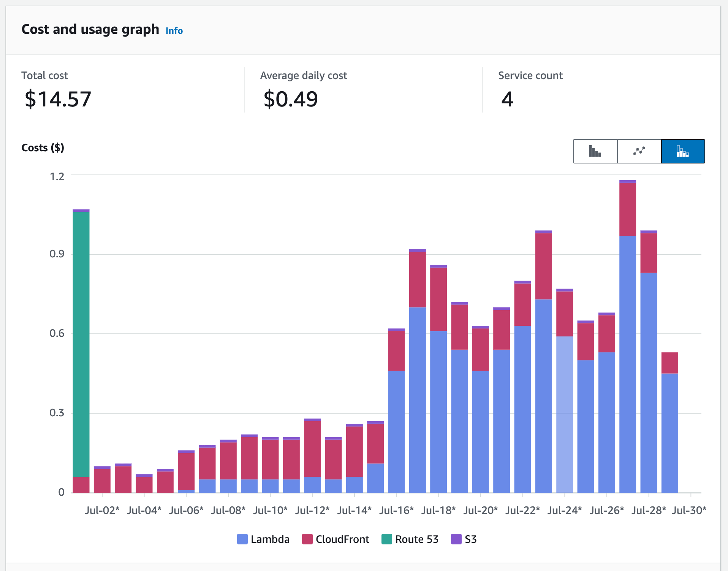This screenshot has width=728, height=571.
Task: Switch to the bar chart view icon
Action: pyautogui.click(x=595, y=151)
